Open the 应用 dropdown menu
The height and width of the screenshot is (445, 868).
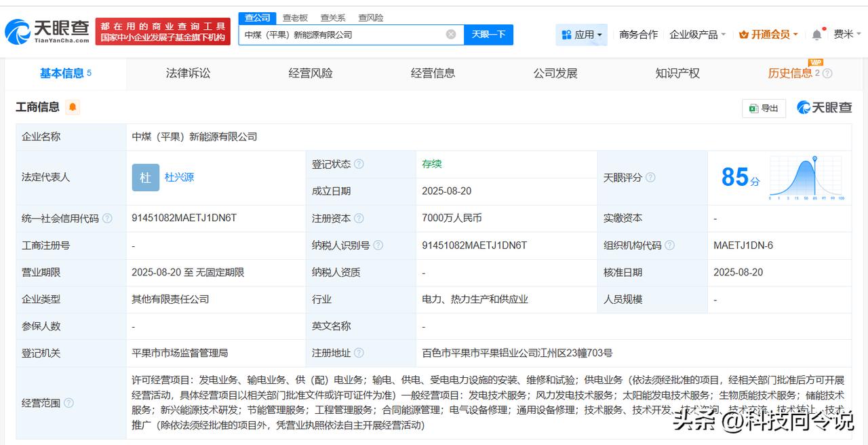coord(581,35)
